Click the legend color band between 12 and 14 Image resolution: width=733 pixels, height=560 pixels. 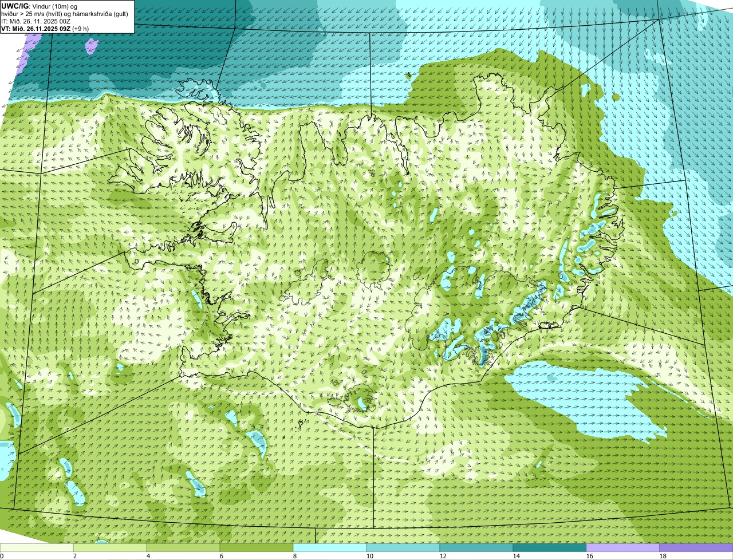(x=476, y=548)
